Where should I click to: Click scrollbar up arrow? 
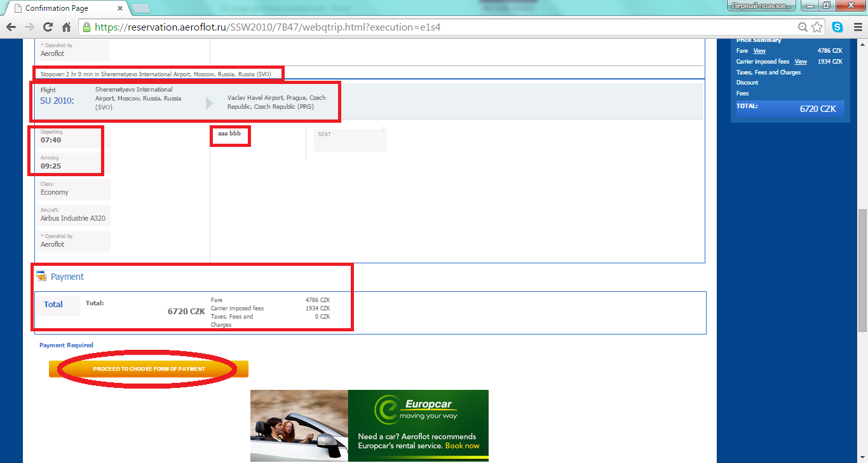862,43
